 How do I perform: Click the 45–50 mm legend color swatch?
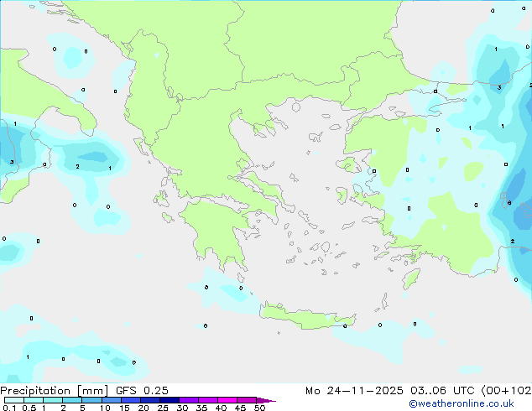[247, 400]
